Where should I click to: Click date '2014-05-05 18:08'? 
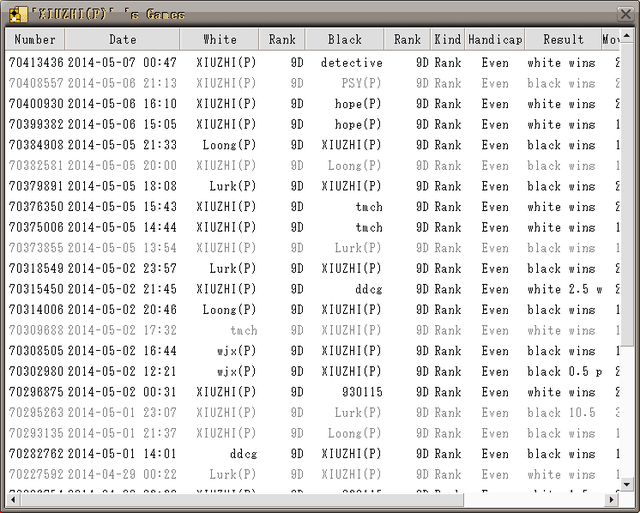click(122, 186)
